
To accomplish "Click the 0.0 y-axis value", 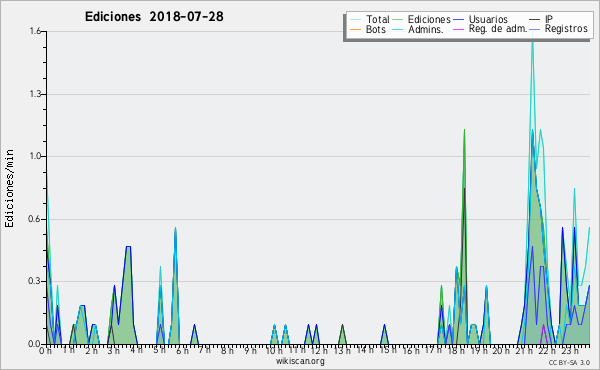I will tap(35, 344).
